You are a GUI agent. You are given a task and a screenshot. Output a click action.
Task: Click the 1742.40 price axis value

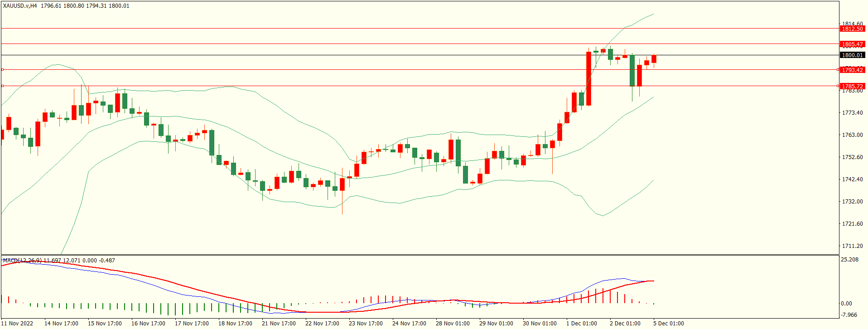(x=852, y=179)
